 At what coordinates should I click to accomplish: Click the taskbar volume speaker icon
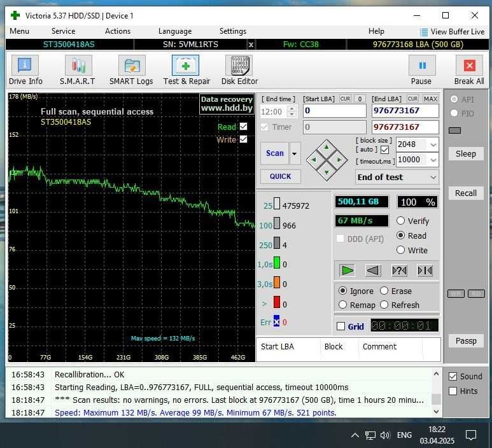384,435
